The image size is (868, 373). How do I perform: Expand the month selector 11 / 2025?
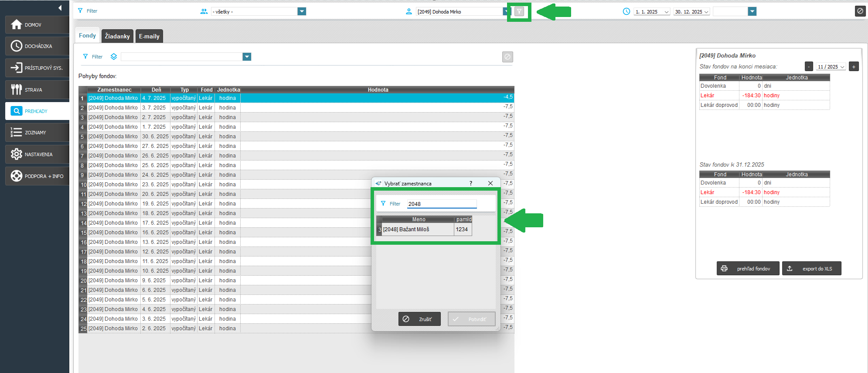coord(831,67)
